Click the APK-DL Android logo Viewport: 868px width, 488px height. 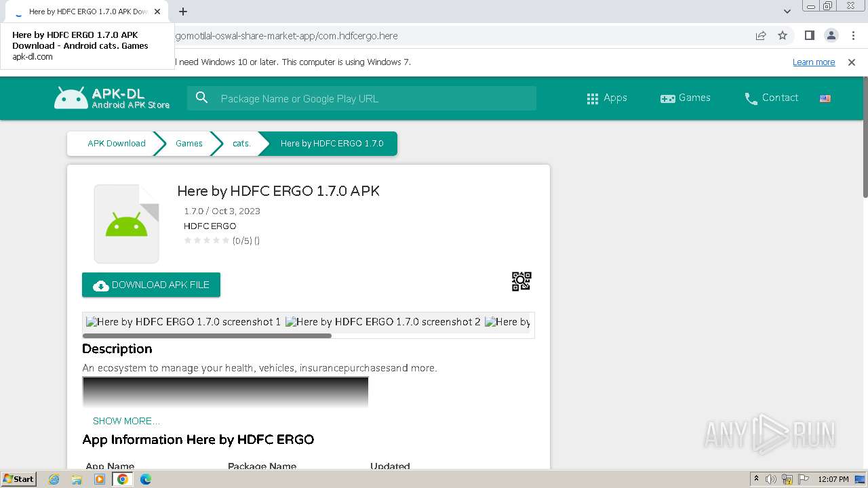(x=112, y=98)
